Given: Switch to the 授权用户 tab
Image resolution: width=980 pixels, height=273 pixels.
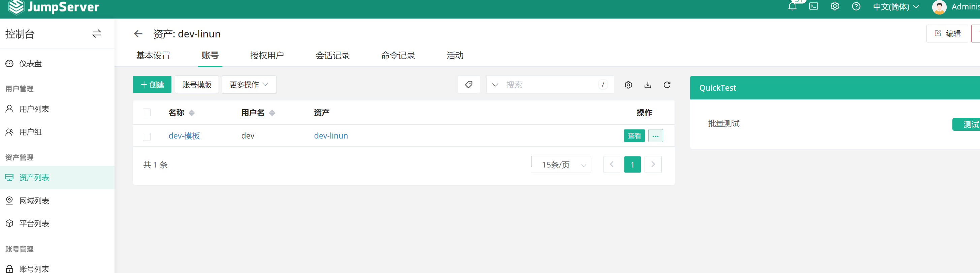Looking at the screenshot, I should (x=267, y=56).
